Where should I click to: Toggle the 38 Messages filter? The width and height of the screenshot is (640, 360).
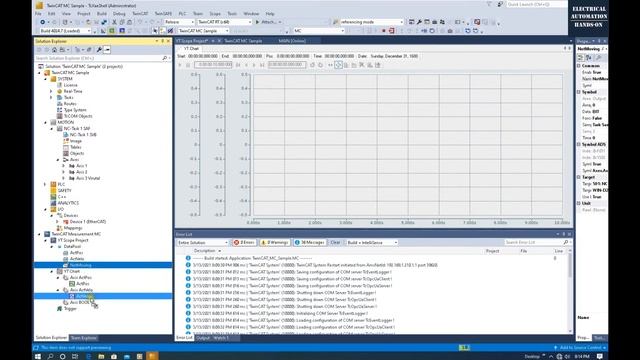pos(310,242)
